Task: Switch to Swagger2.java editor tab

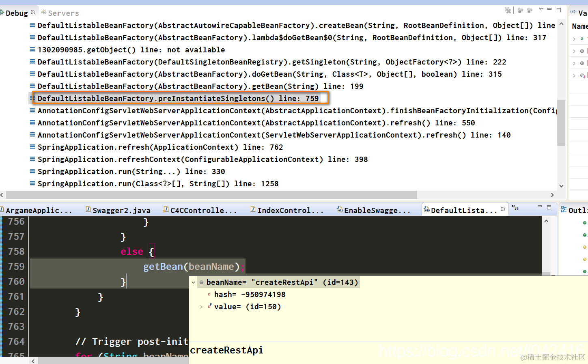Action: coord(118,210)
